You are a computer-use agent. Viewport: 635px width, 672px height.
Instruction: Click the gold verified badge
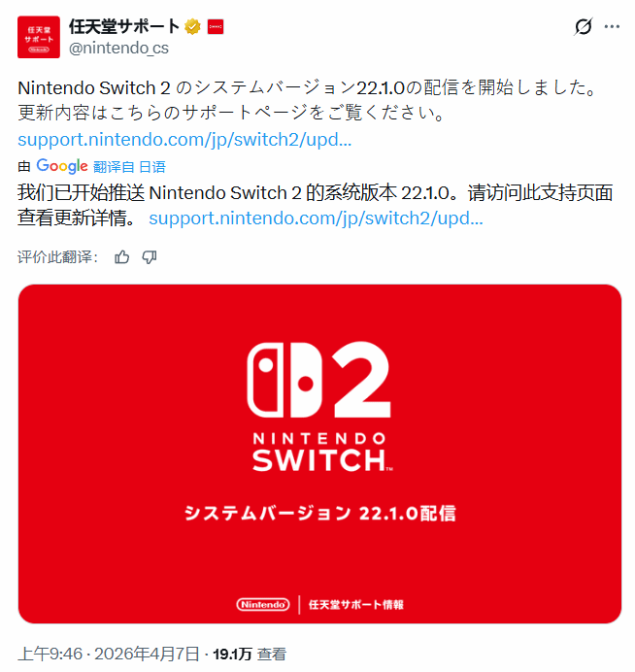193,27
